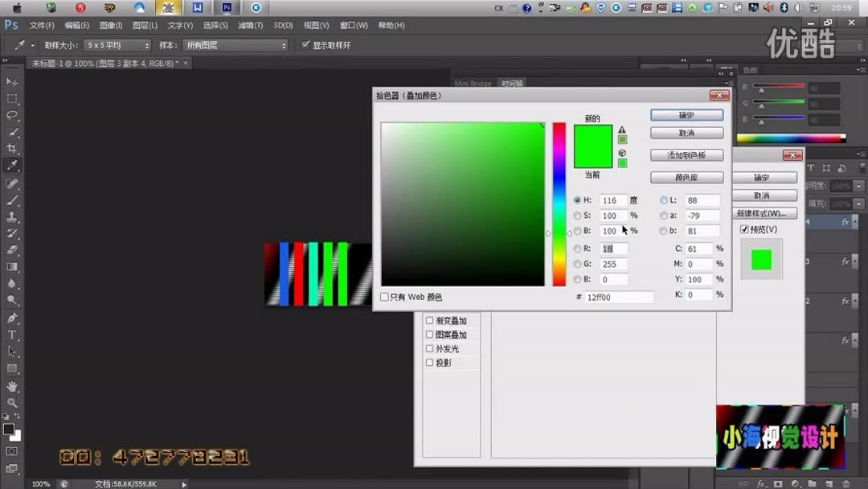The height and width of the screenshot is (489, 868).
Task: Click the 12ff00 hex value field
Action: coord(617,297)
